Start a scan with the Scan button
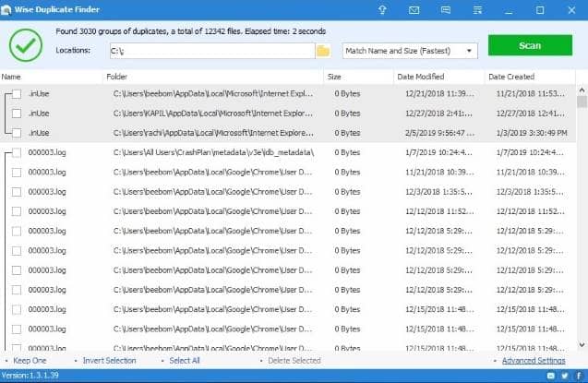Viewport: 588px width, 383px height. pyautogui.click(x=530, y=45)
